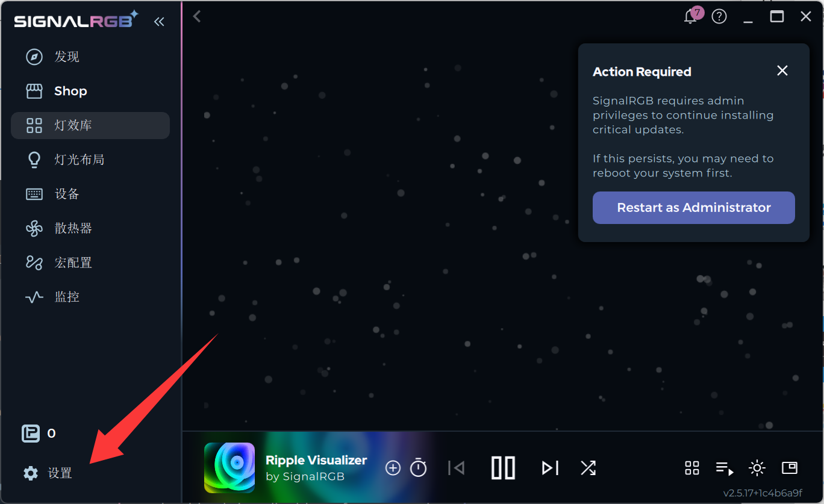
Task: Add the effect using the plus icon
Action: [393, 468]
